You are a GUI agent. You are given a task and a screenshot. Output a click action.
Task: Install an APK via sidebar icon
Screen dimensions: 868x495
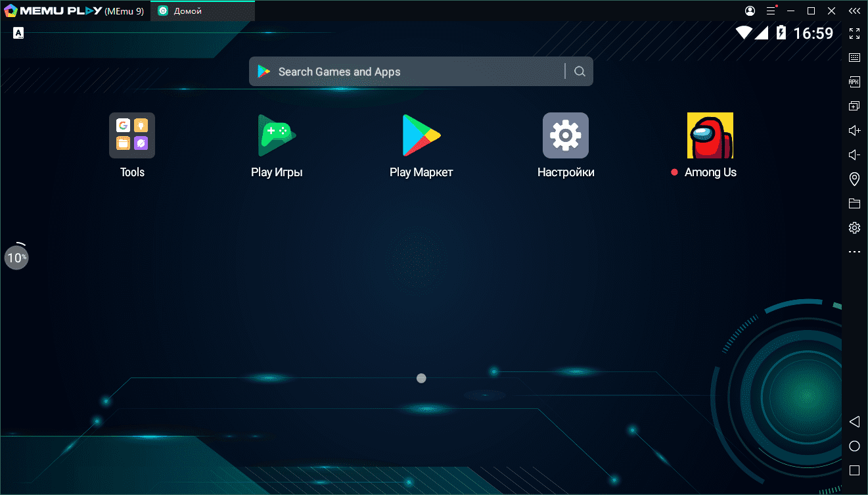pos(854,82)
